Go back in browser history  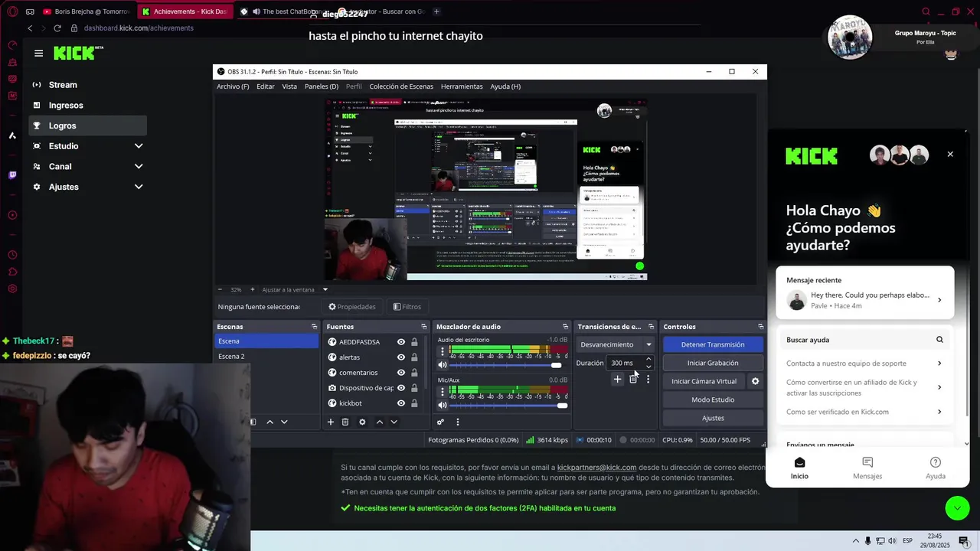pos(30,28)
